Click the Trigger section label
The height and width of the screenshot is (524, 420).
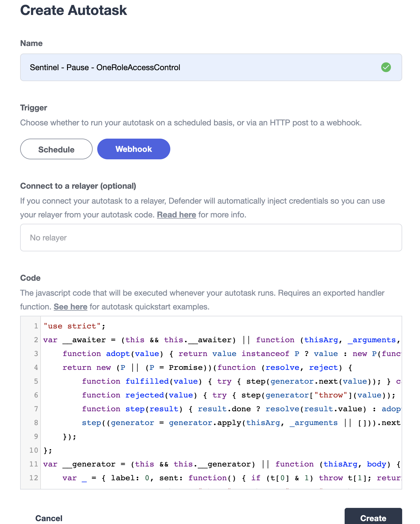pyautogui.click(x=34, y=108)
